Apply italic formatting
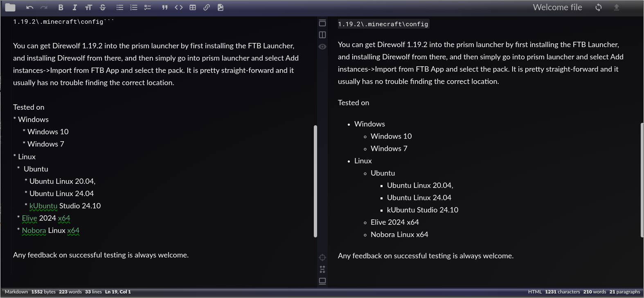 (74, 7)
